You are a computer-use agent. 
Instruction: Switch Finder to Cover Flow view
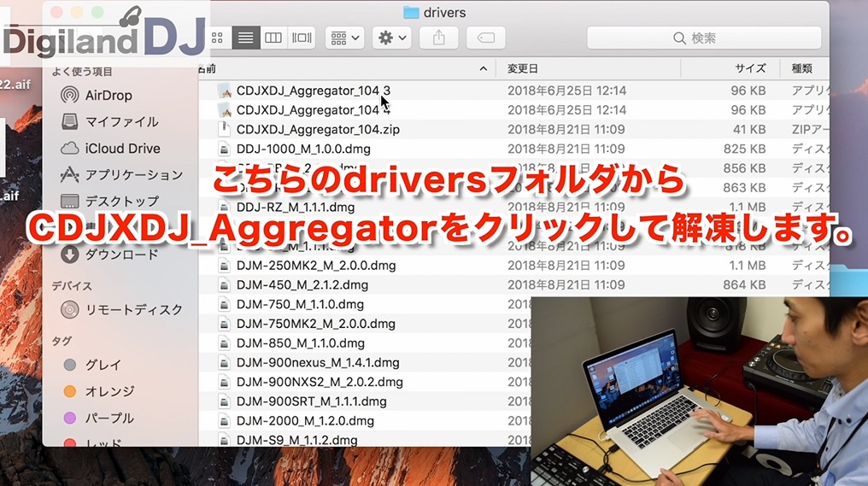click(x=302, y=38)
